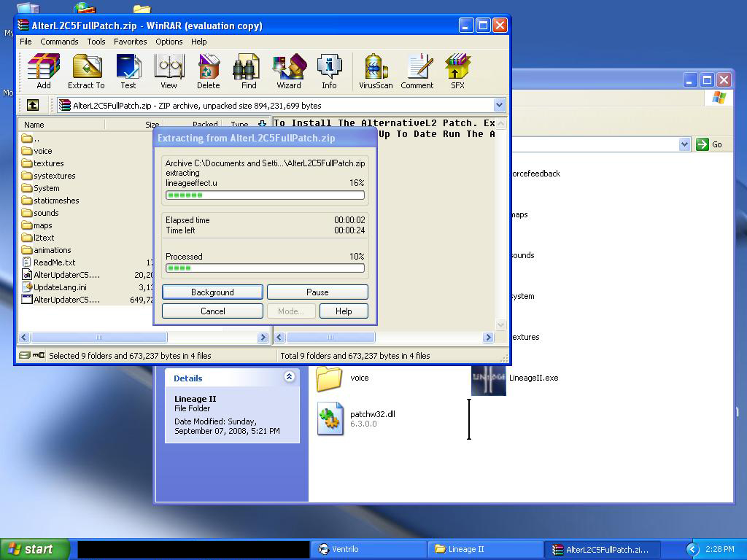Click the Processed total progress bar
Image resolution: width=747 pixels, height=560 pixels.
click(265, 268)
